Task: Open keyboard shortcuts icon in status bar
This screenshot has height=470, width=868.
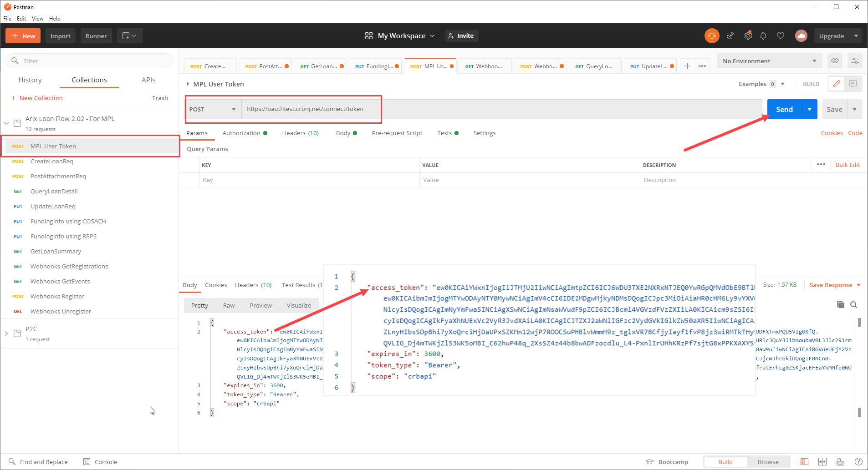Action: 841,462
